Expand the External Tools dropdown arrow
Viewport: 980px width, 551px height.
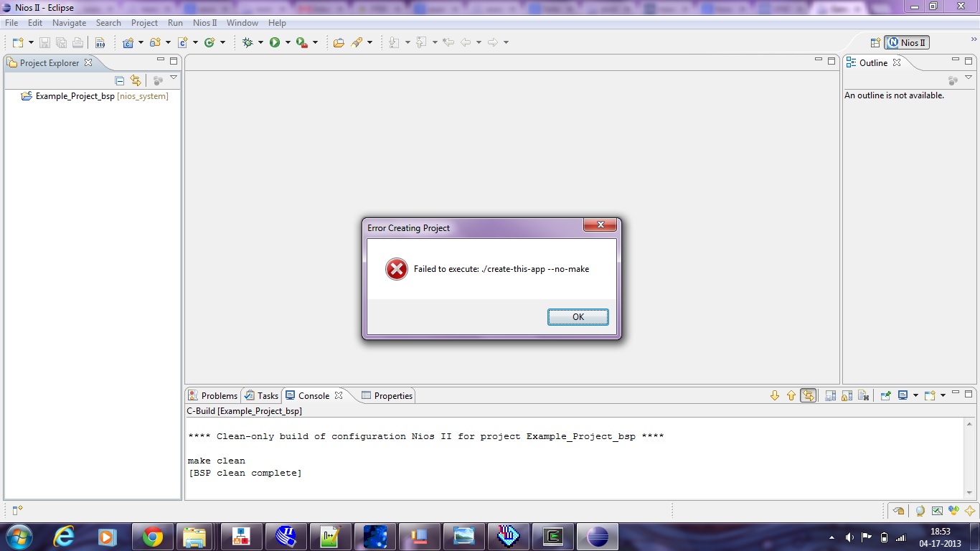315,42
